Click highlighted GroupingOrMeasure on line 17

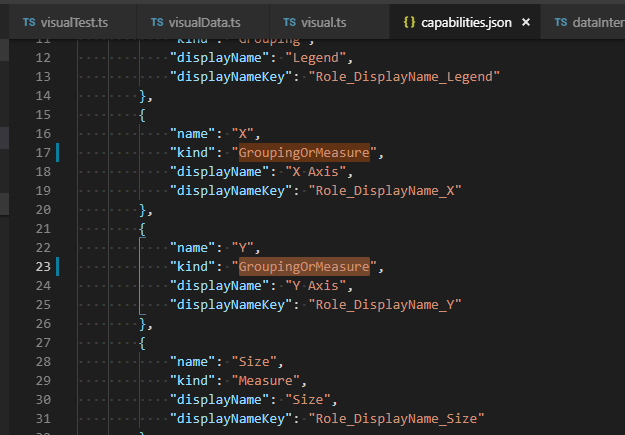(304, 153)
